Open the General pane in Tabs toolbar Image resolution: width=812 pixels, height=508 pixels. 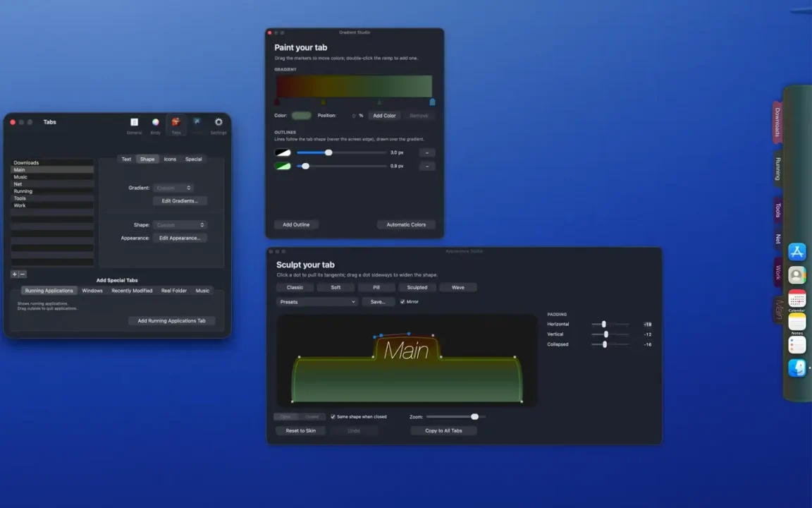pyautogui.click(x=134, y=125)
